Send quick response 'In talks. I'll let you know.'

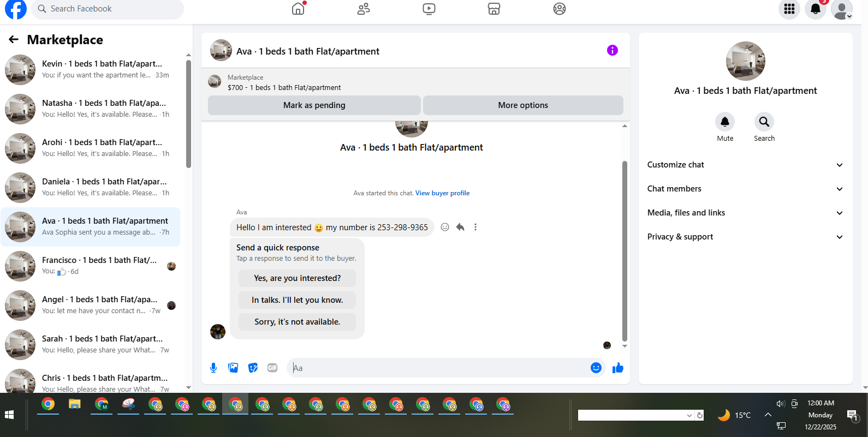[297, 300]
